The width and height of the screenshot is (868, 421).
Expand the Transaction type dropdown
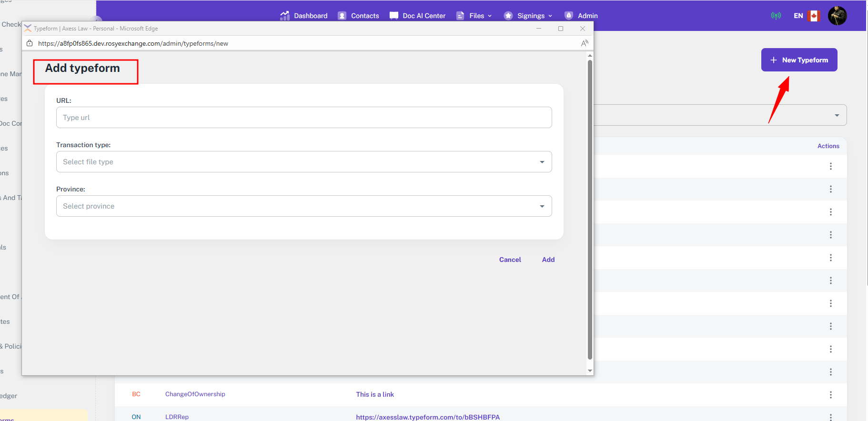point(304,162)
